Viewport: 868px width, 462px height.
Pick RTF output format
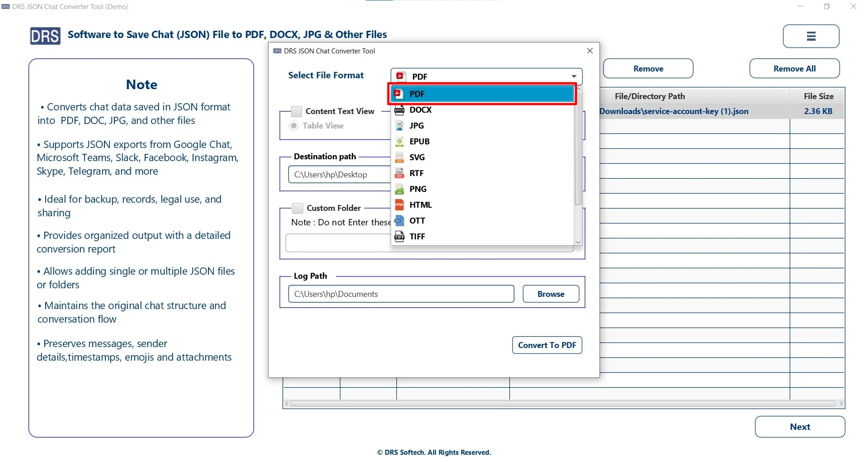pos(482,173)
